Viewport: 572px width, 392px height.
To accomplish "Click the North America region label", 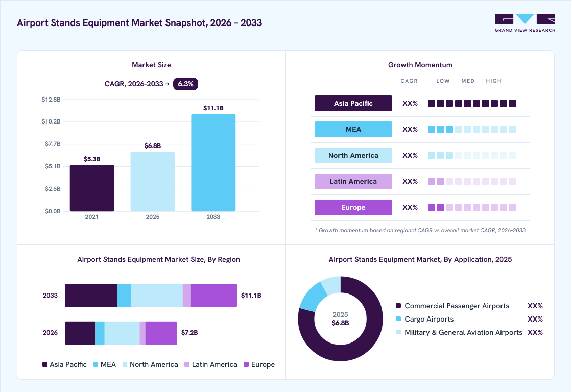I will pos(353,155).
